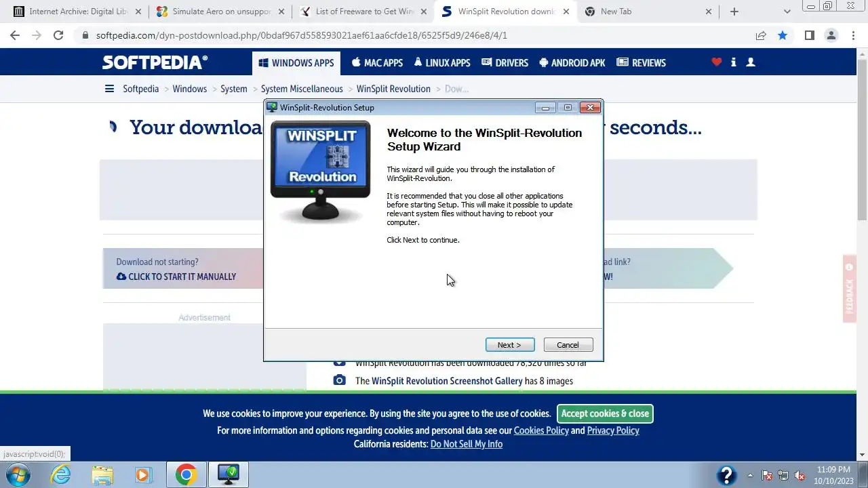Open Windows Media Player on taskbar

point(144,475)
